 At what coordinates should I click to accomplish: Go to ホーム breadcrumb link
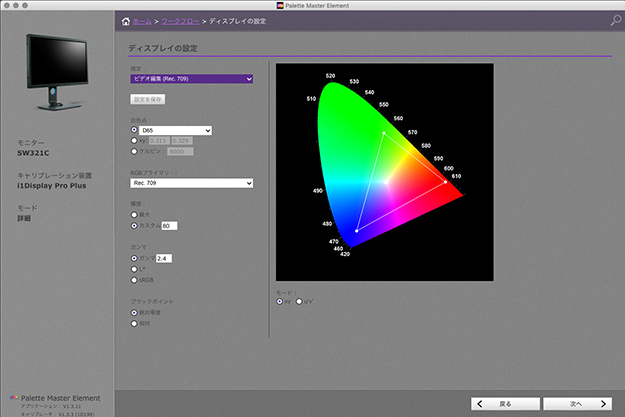tap(141, 20)
